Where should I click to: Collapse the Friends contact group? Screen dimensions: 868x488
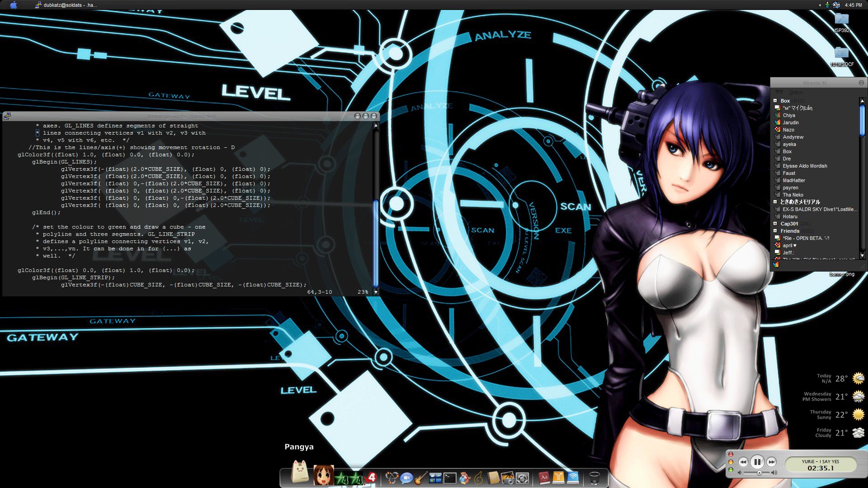[775, 231]
